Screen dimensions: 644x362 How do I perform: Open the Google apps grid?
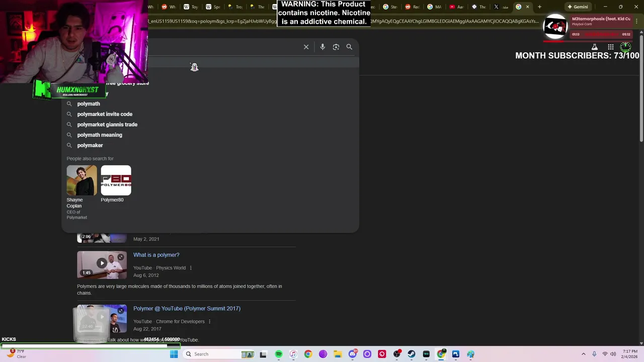tap(611, 47)
